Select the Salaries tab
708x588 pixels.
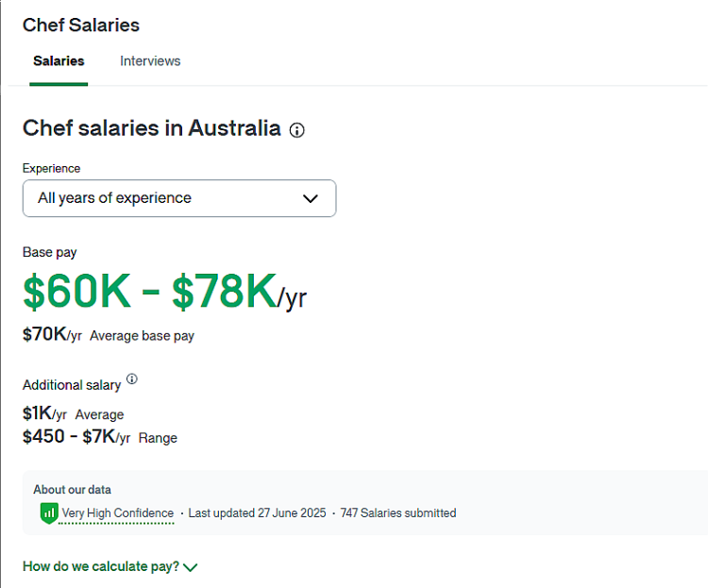59,61
